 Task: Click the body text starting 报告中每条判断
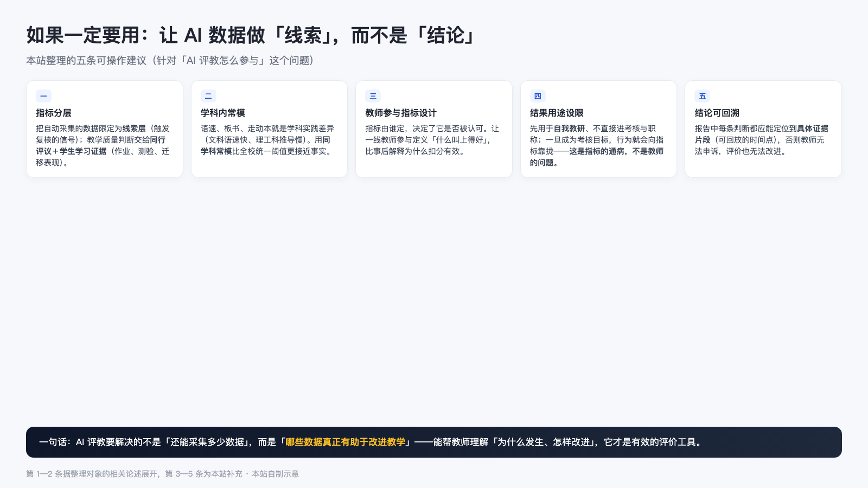click(x=762, y=140)
